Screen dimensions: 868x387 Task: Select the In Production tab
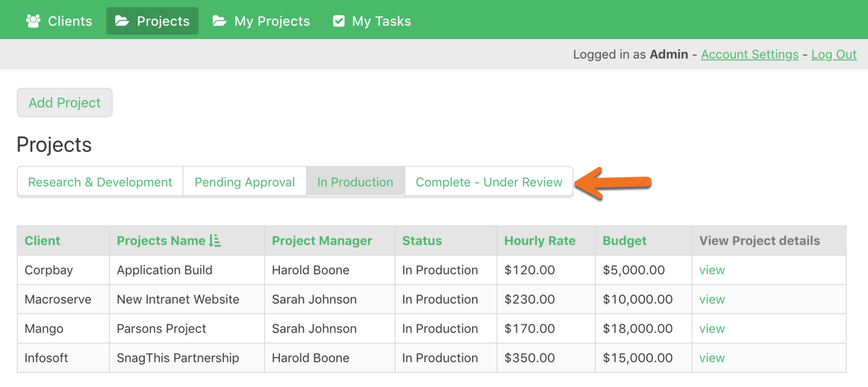point(355,182)
